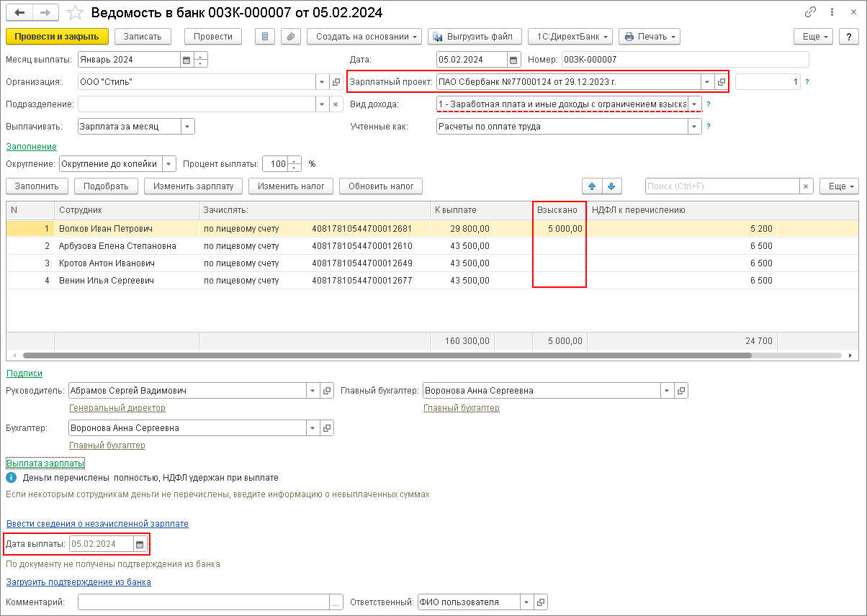Click Ввести сведения о незачисленной зарплате link
The height and width of the screenshot is (616, 867).
97,524
